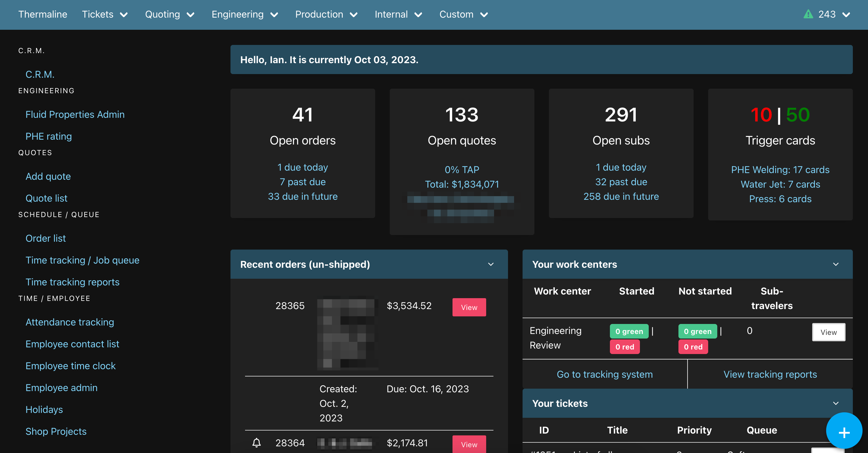Image resolution: width=868 pixels, height=453 pixels.
Task: Click the 133 Open quotes number
Action: [x=462, y=115]
